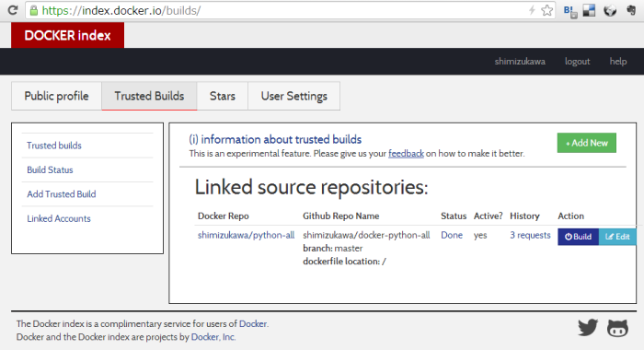Open the User Settings tab
The width and height of the screenshot is (644, 350).
[x=294, y=96]
